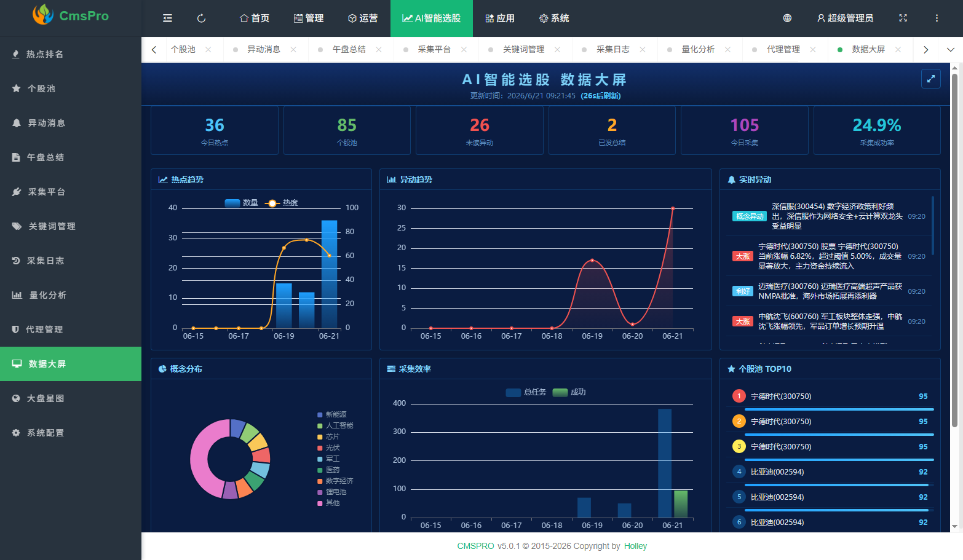Image resolution: width=963 pixels, height=560 pixels.
Task: Toggle 成功 series in 采集效率 legend
Action: pyautogui.click(x=569, y=392)
